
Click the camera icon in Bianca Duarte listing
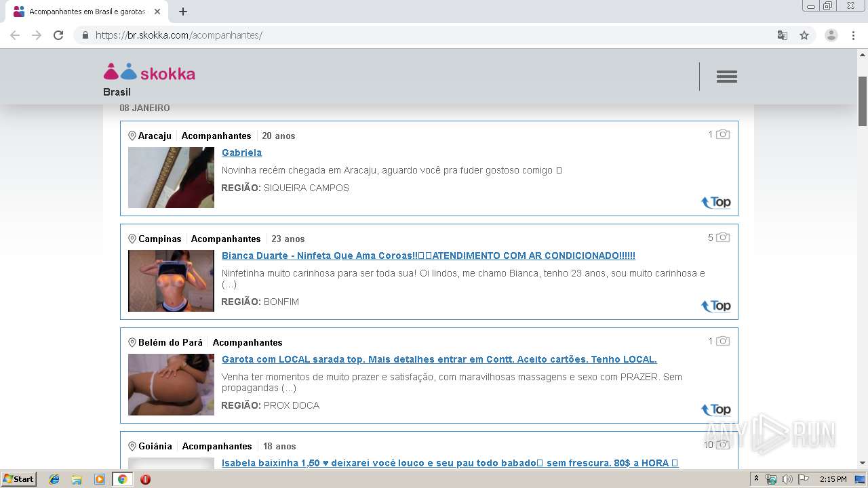[x=723, y=237]
